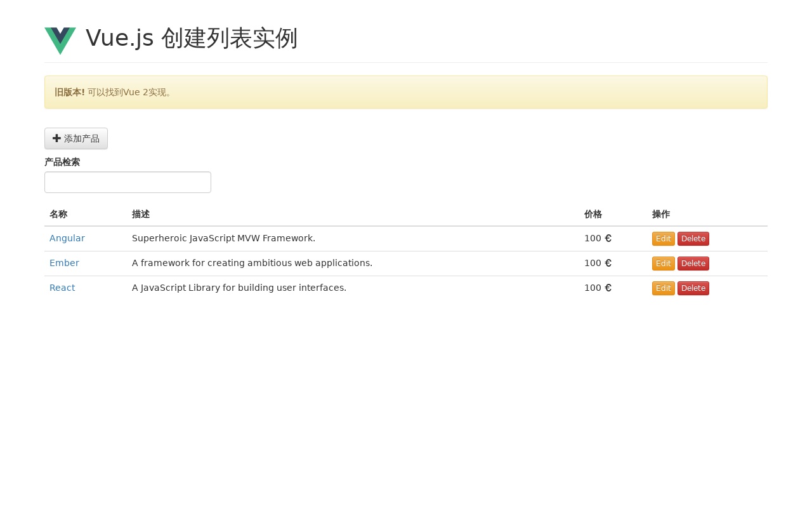Click the Vue.js 创建列表实例 page heading

[192, 38]
